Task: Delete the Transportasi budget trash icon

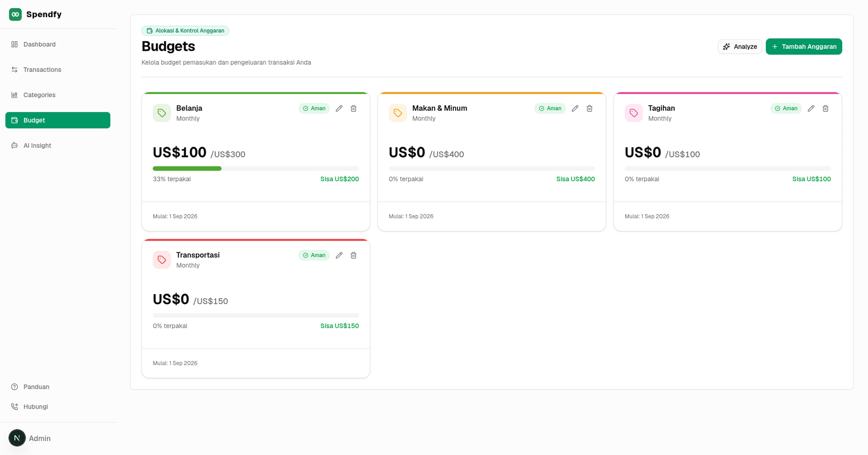Action: coord(354,255)
